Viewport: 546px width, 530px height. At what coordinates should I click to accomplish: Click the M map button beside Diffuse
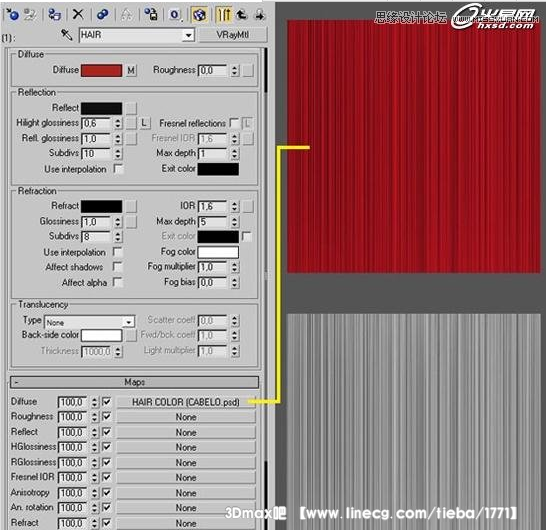click(x=131, y=70)
